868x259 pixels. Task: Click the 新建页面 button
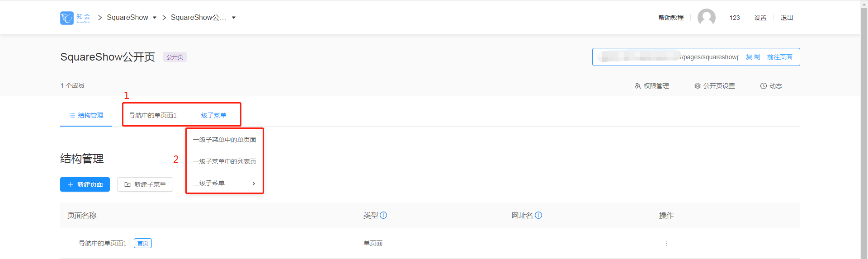tap(85, 184)
